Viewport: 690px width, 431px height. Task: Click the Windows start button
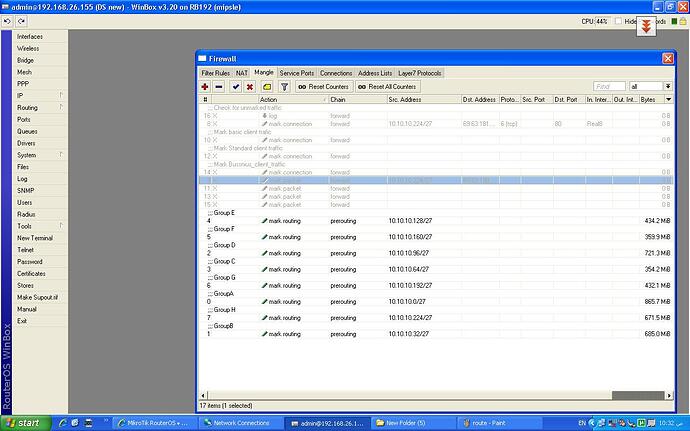24,423
